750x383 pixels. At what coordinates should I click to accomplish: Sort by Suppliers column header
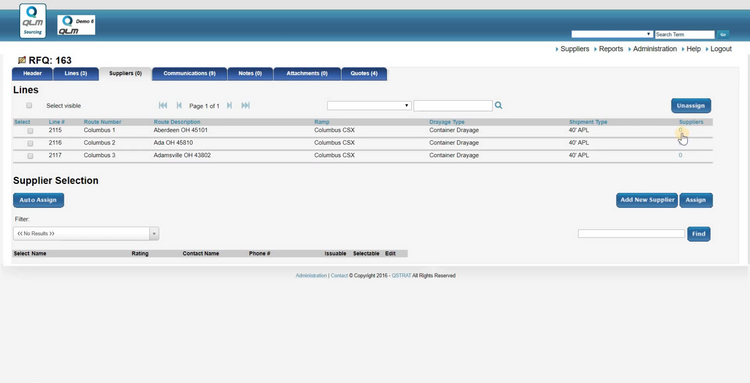tap(691, 122)
